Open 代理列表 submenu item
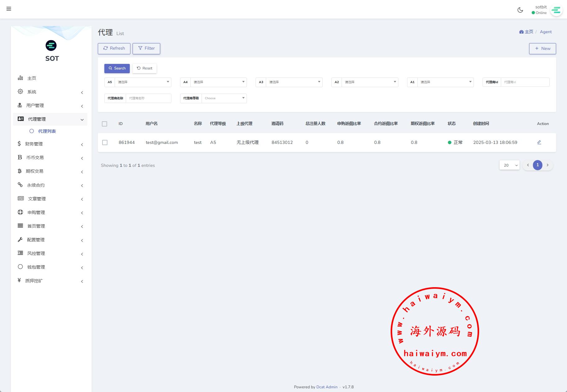The width and height of the screenshot is (567, 392). click(x=47, y=131)
